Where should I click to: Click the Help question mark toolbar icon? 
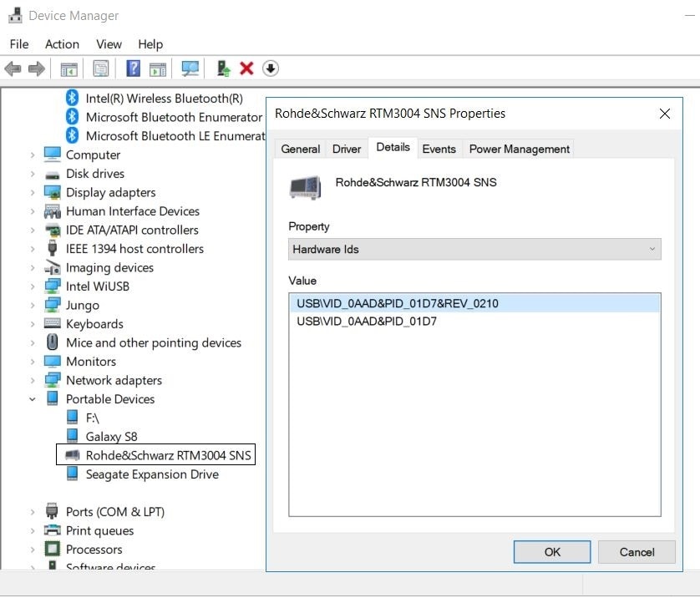[x=133, y=68]
